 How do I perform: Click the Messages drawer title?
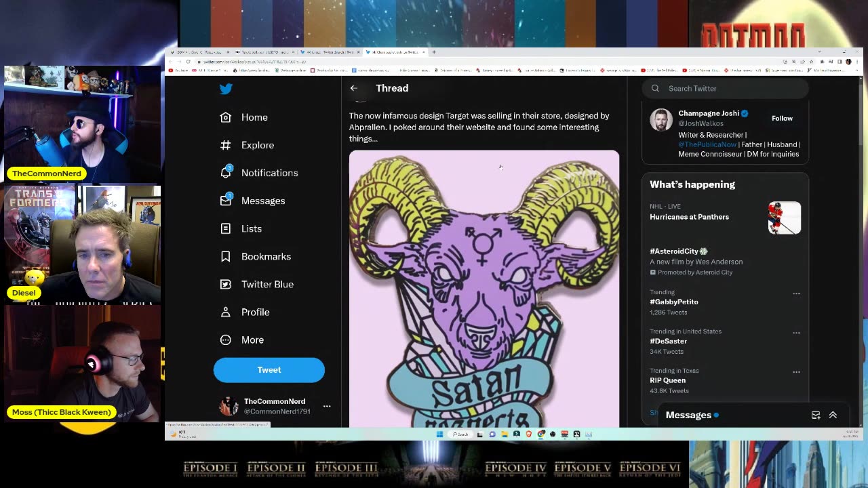point(688,415)
